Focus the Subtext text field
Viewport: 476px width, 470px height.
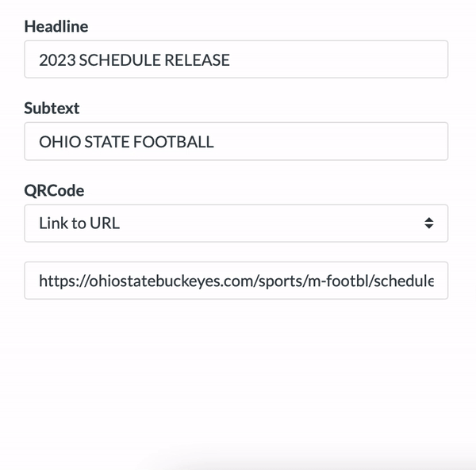pyautogui.click(x=236, y=141)
